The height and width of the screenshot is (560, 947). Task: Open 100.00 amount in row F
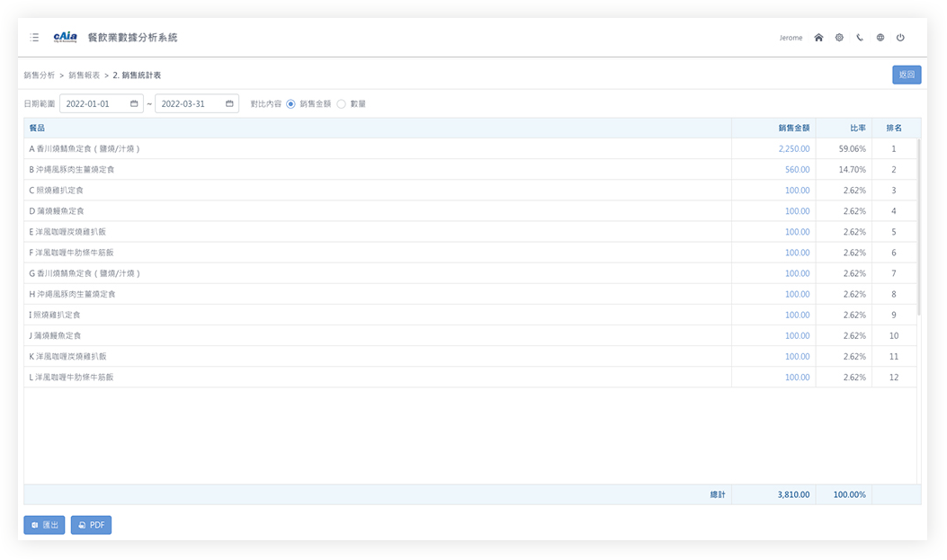797,253
